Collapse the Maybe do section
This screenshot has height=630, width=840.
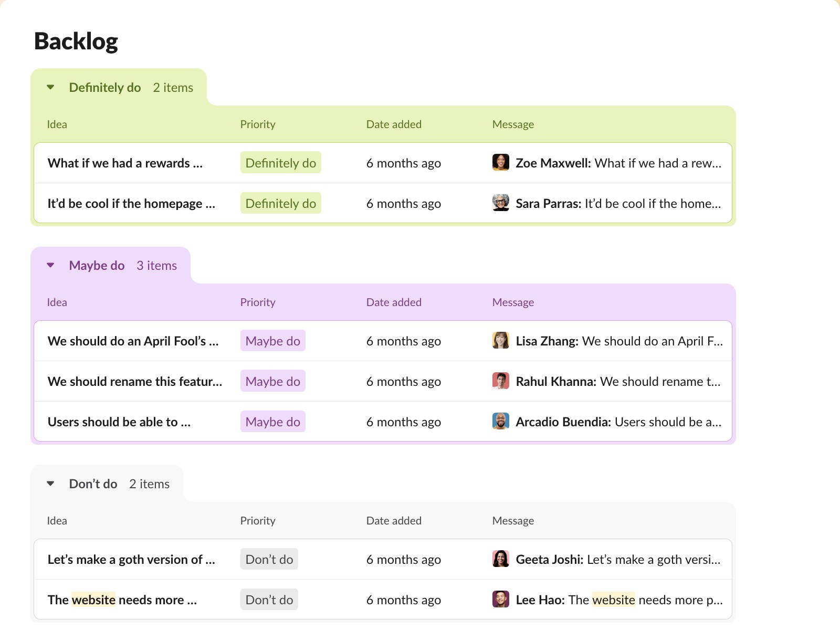pyautogui.click(x=50, y=265)
